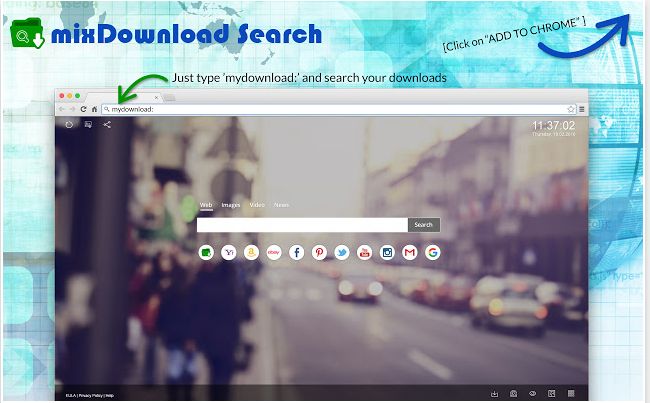Click the browser back arrow
Screen dimensions: 650x403
click(62, 109)
